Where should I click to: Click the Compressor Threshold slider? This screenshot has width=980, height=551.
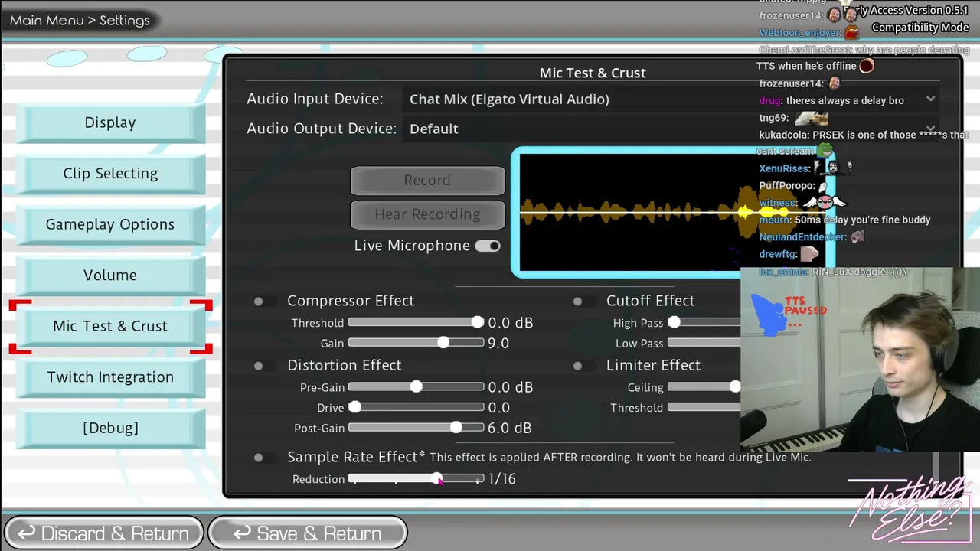[416, 323]
